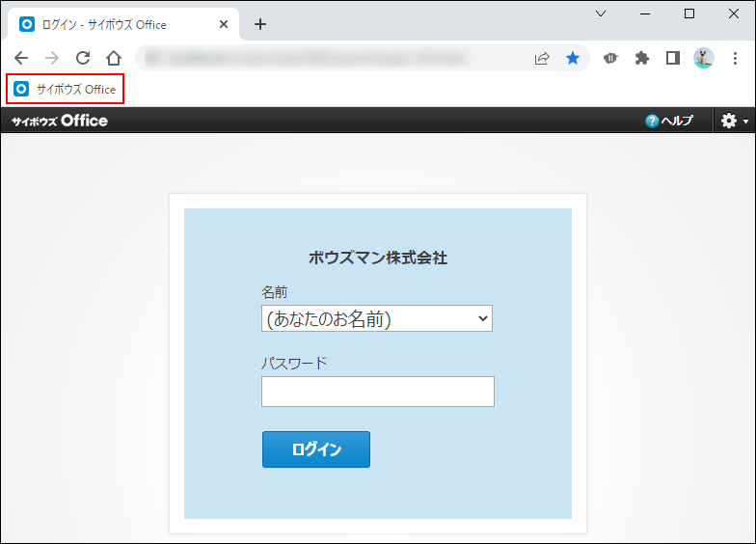This screenshot has height=544, width=756.
Task: Toggle the blue bookmark star
Action: pyautogui.click(x=573, y=58)
